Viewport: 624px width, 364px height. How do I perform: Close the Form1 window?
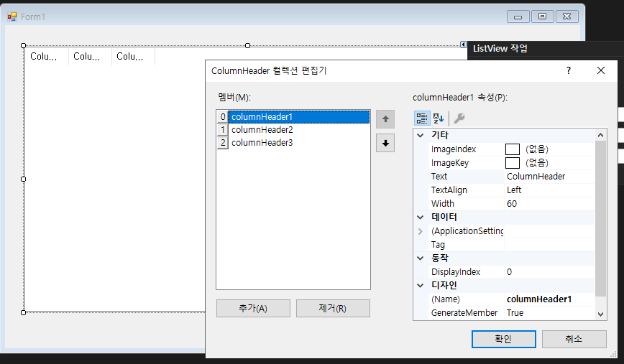[567, 17]
